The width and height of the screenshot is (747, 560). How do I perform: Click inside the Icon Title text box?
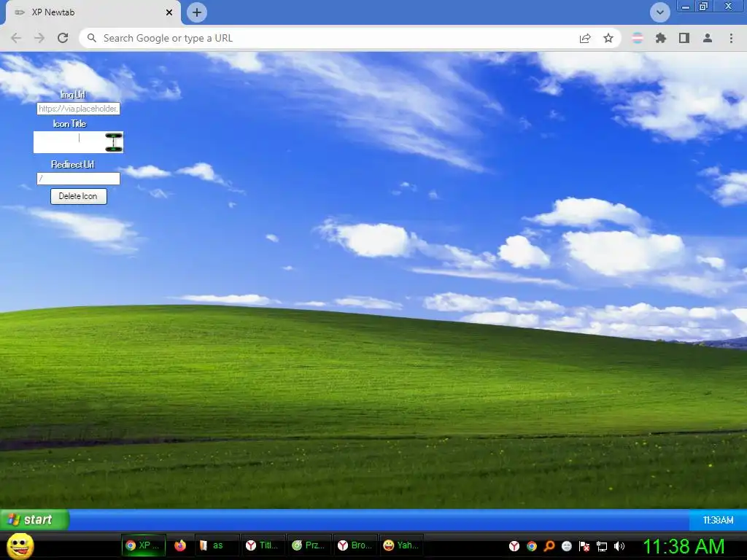click(x=78, y=142)
